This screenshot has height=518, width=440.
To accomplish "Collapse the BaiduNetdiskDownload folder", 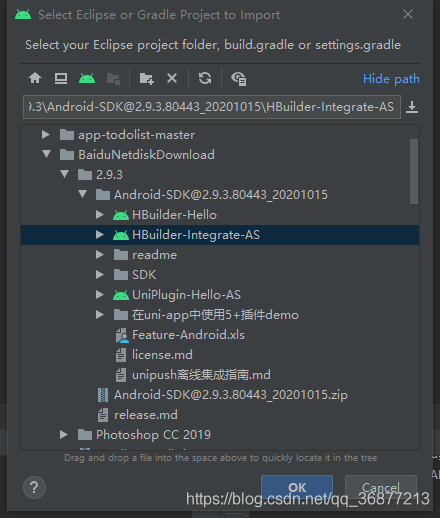I will (x=46, y=154).
